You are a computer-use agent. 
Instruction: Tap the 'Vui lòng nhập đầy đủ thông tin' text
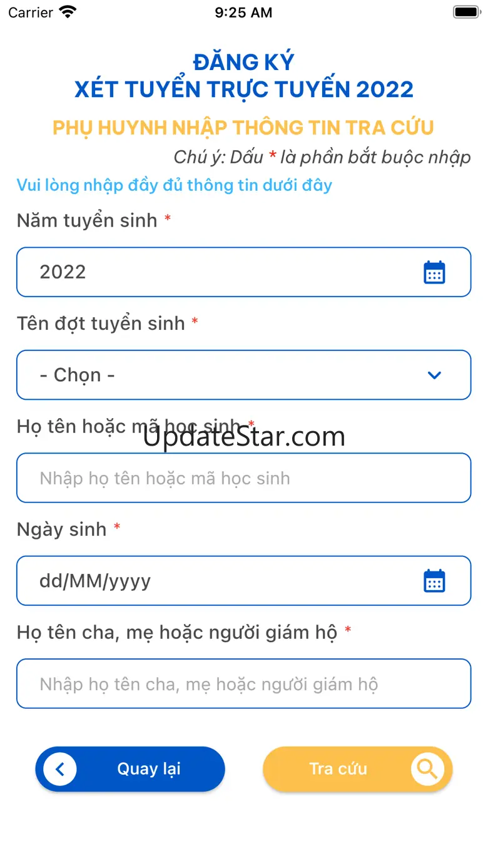click(x=175, y=185)
